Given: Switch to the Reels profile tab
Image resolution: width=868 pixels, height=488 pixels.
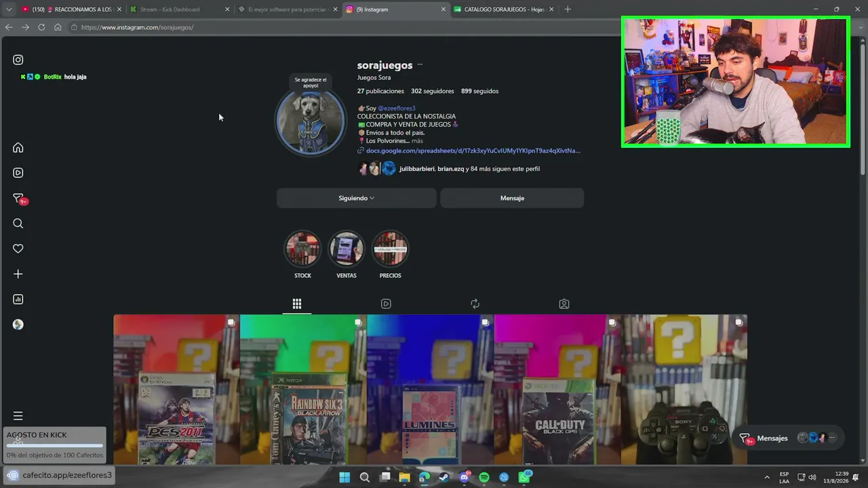Looking at the screenshot, I should [386, 304].
